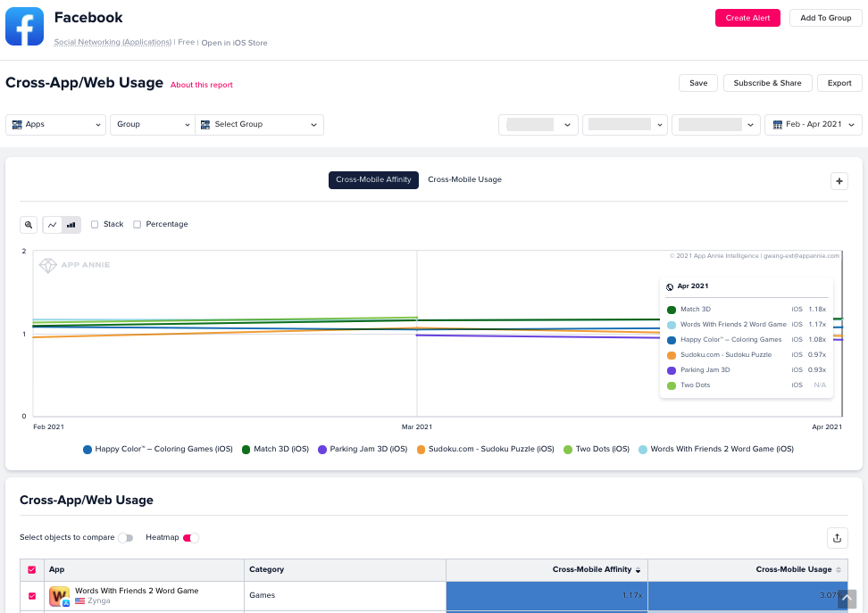Switch to bar chart view icon
This screenshot has height=613, width=868.
[x=71, y=225]
